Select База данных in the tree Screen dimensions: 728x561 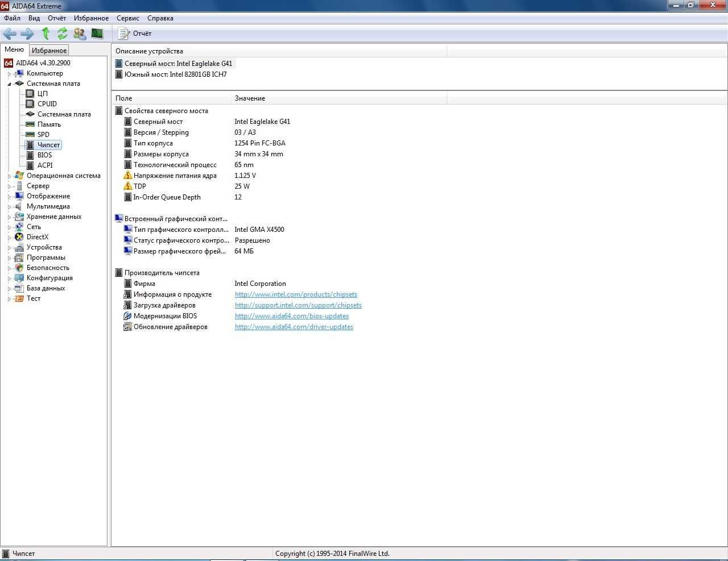(x=45, y=288)
